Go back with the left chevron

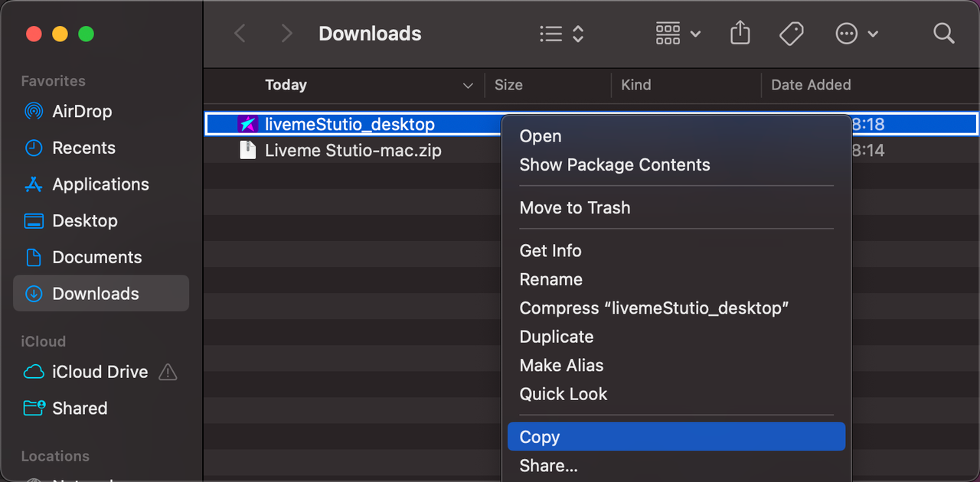[x=240, y=34]
